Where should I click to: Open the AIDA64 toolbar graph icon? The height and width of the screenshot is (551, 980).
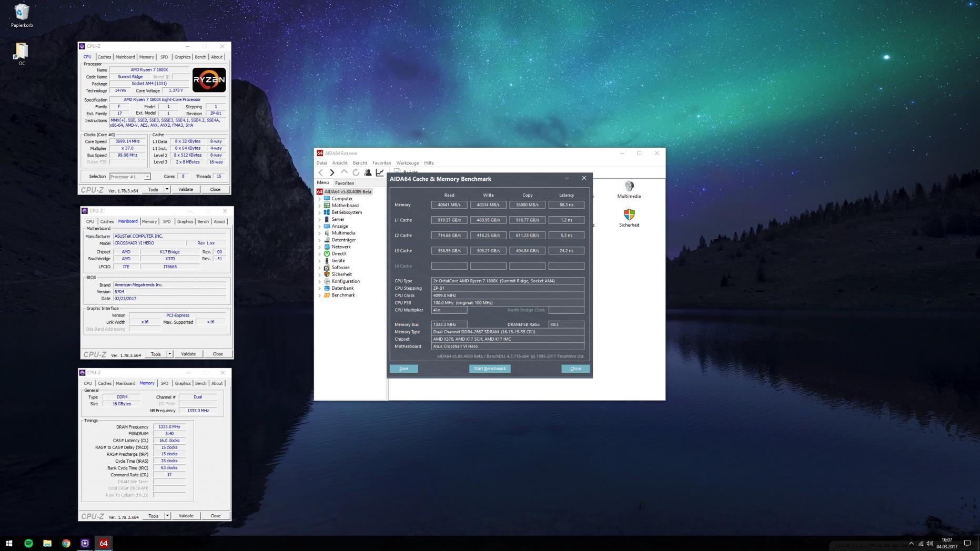380,172
